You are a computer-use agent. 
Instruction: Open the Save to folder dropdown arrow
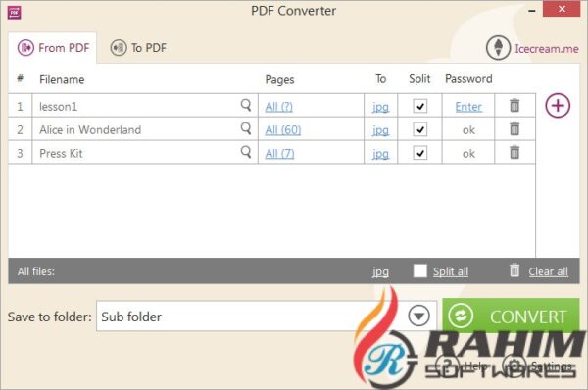[x=418, y=316]
